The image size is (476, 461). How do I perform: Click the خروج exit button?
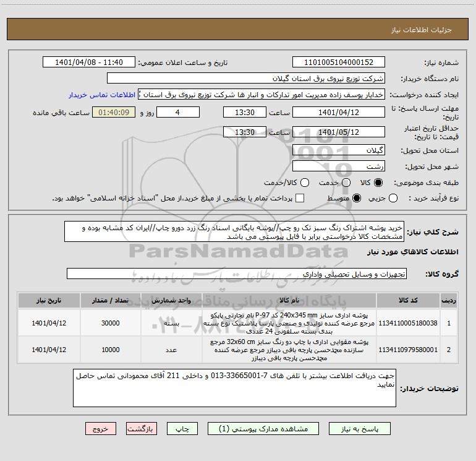point(101,428)
